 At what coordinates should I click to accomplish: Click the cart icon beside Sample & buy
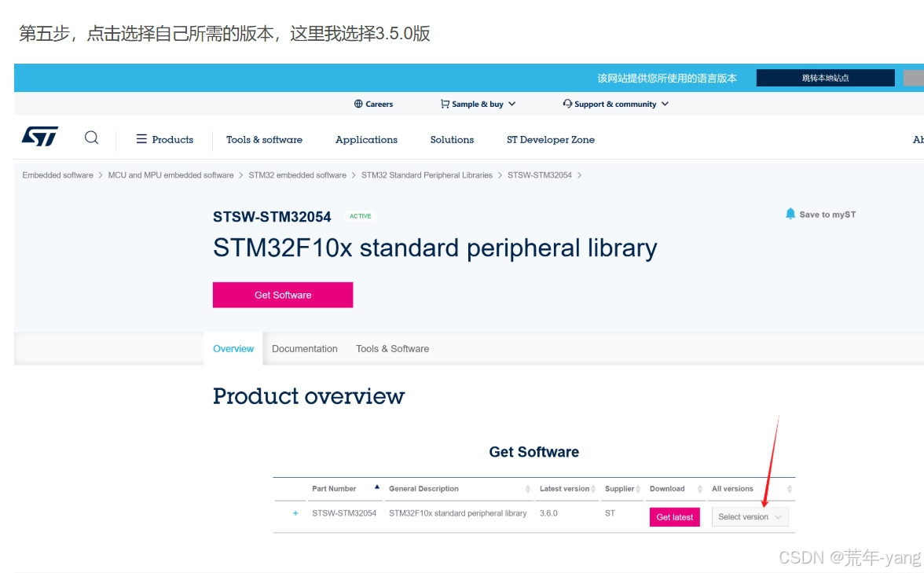[x=445, y=104]
